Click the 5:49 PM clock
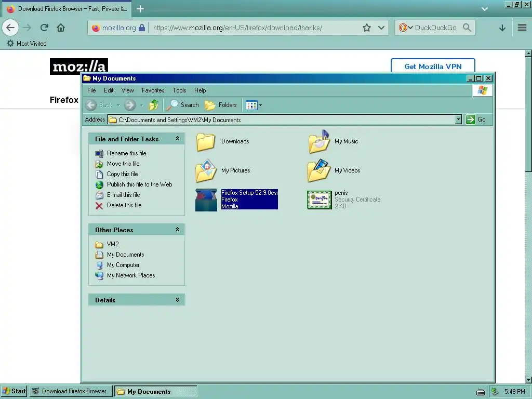The image size is (532, 399). pyautogui.click(x=515, y=392)
